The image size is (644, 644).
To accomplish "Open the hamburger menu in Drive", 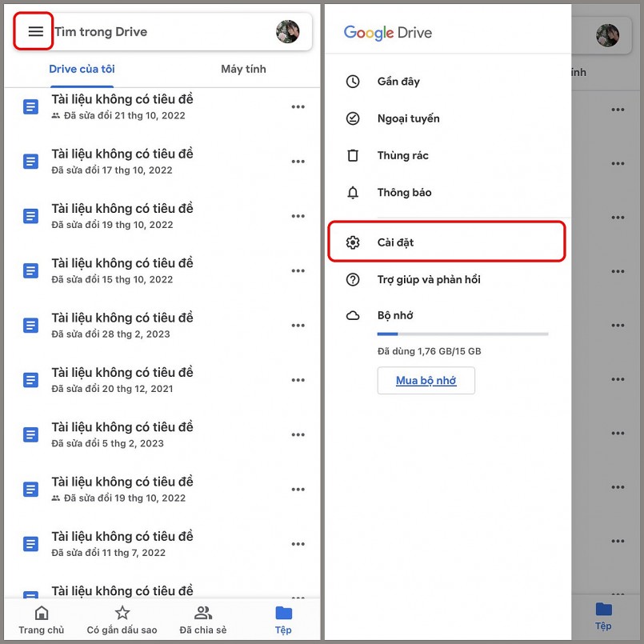I will [x=35, y=32].
